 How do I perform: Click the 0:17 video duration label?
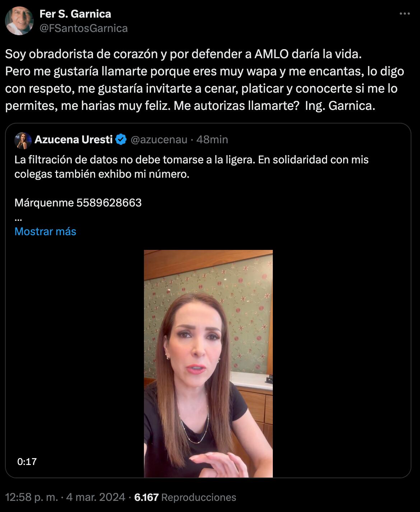coord(27,461)
